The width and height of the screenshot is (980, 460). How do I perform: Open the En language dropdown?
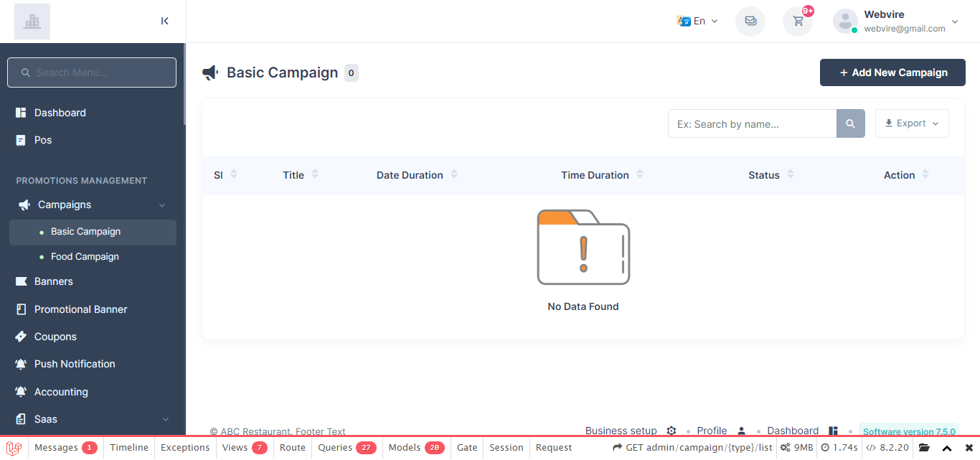697,21
